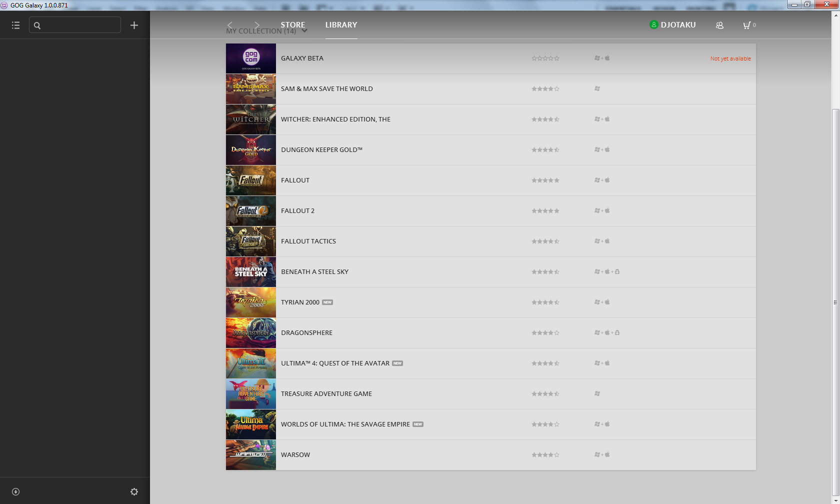This screenshot has height=504, width=840.
Task: Click the search input field
Action: pyautogui.click(x=75, y=25)
